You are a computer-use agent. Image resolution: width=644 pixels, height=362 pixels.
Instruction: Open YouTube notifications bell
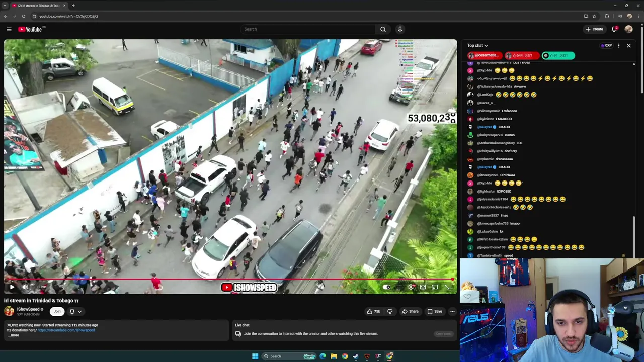click(614, 29)
